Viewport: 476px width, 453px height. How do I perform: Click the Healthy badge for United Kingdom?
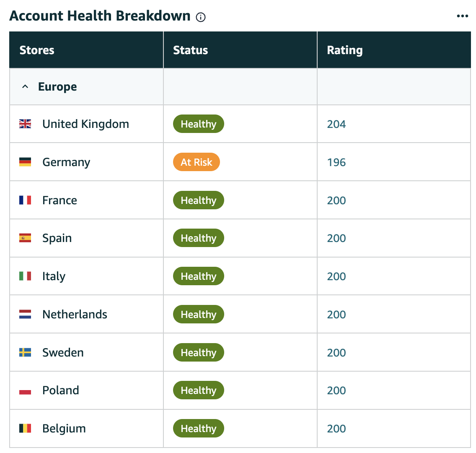(199, 124)
